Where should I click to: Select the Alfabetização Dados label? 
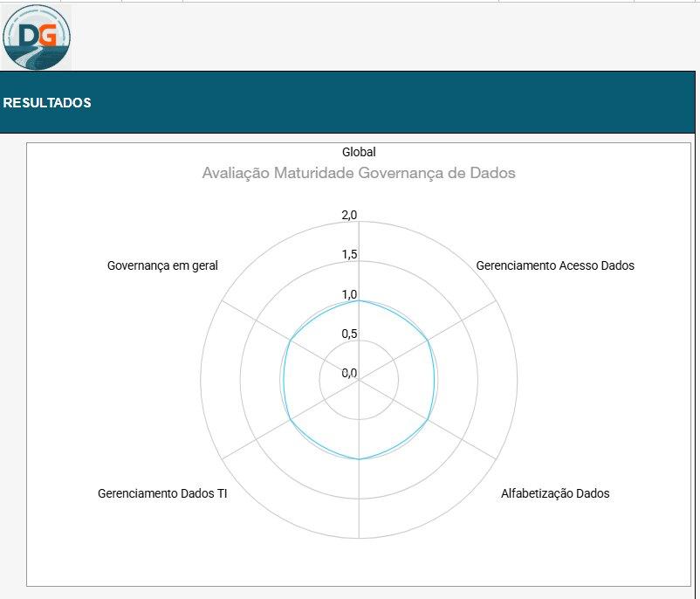555,493
